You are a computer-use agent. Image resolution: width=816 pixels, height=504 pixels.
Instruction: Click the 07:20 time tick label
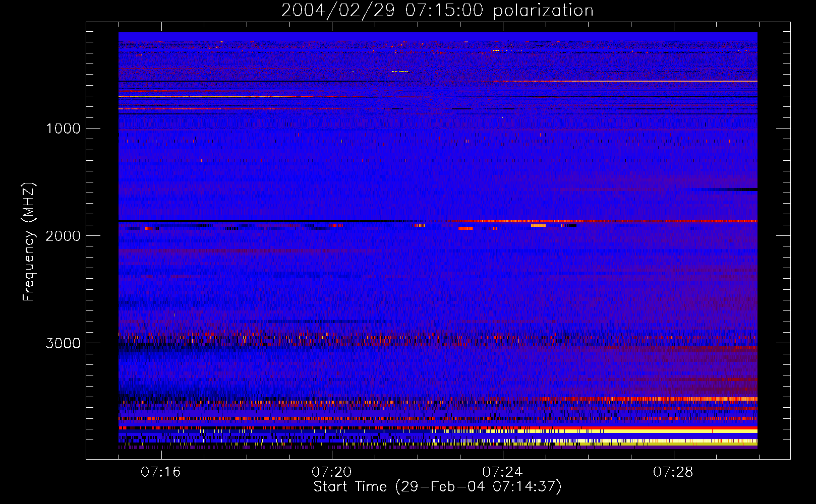pyautogui.click(x=332, y=472)
